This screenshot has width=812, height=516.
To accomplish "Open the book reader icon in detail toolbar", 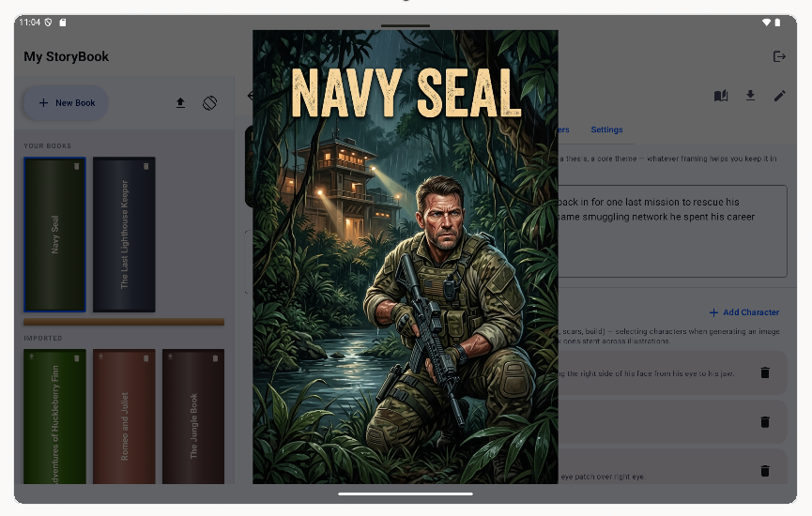I will (721, 96).
